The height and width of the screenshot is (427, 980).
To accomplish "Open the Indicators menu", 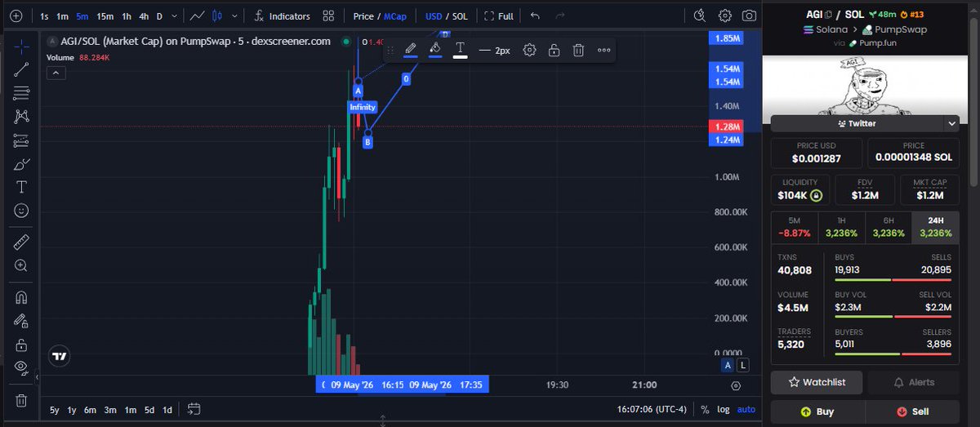I will pyautogui.click(x=282, y=16).
